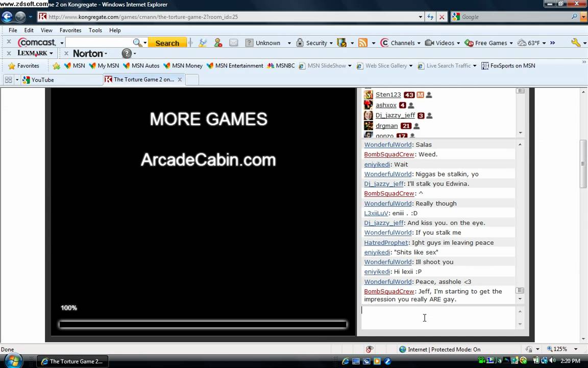Screen dimensions: 588x368
Task: Stop page loading with red X
Action: coord(442,17)
